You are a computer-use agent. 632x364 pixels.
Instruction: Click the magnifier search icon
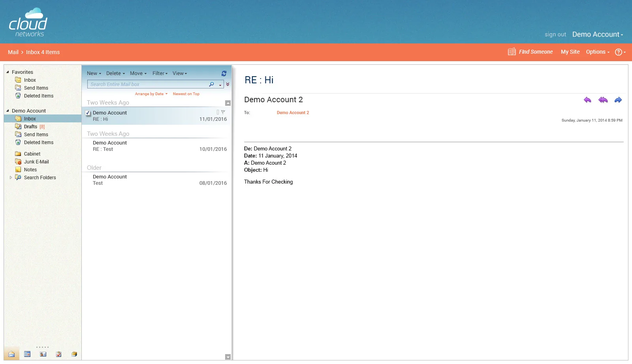(212, 84)
